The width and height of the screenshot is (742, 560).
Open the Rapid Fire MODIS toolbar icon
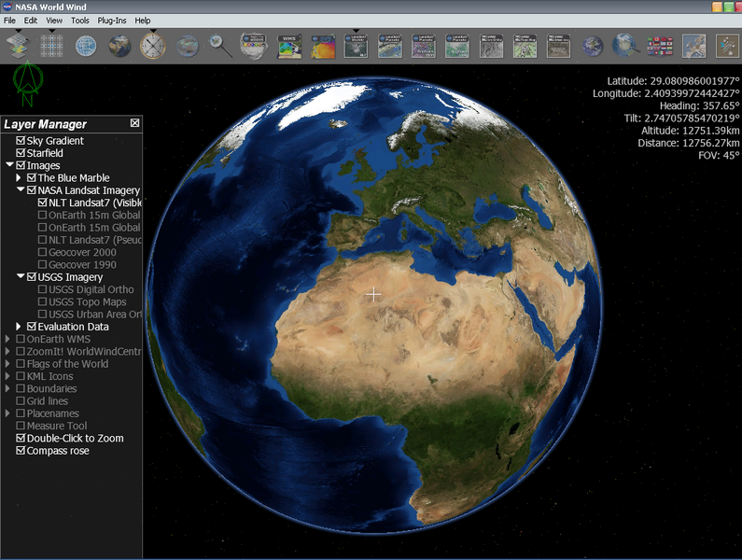click(x=254, y=46)
